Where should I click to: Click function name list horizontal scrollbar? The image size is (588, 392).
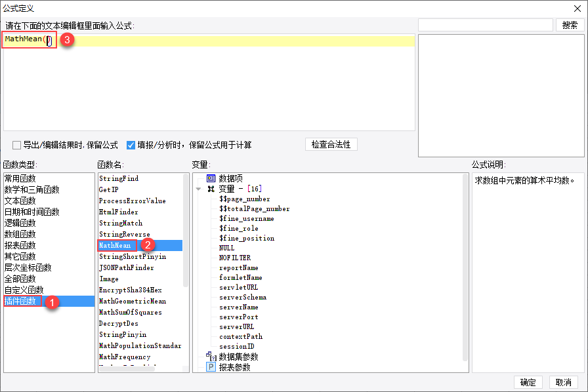pos(127,369)
